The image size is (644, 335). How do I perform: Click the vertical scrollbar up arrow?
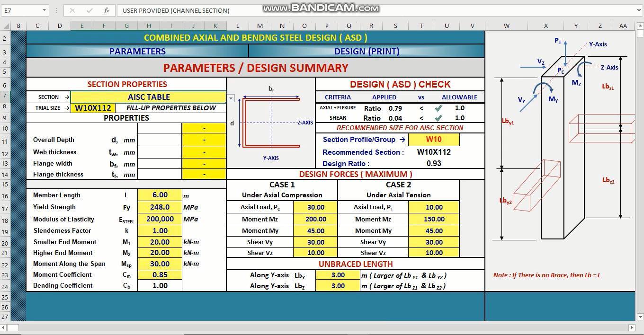[640, 26]
